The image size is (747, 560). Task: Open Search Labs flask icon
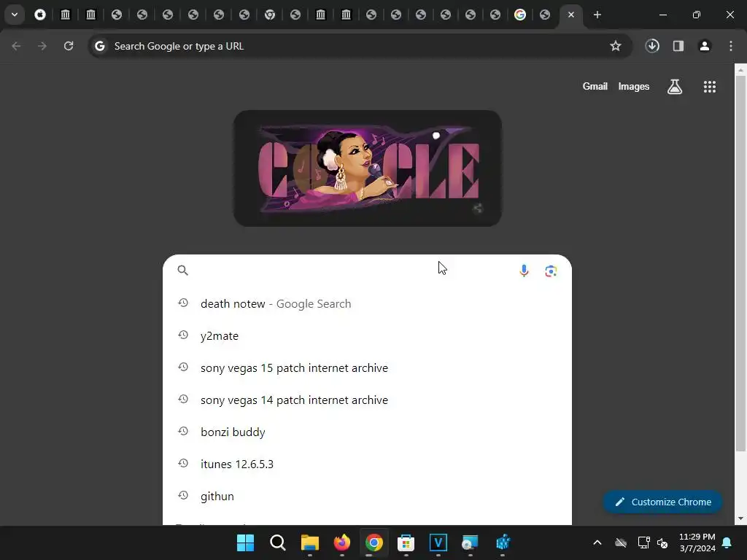tap(675, 87)
